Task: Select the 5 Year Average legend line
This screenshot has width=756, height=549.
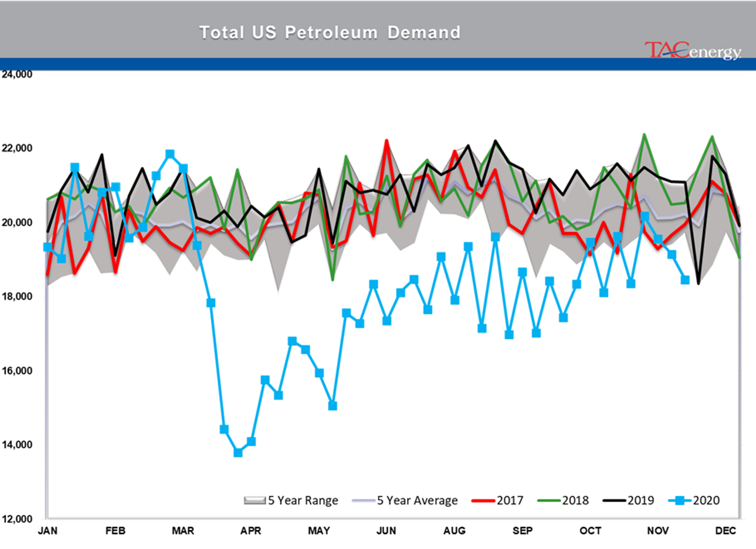Action: [x=364, y=500]
